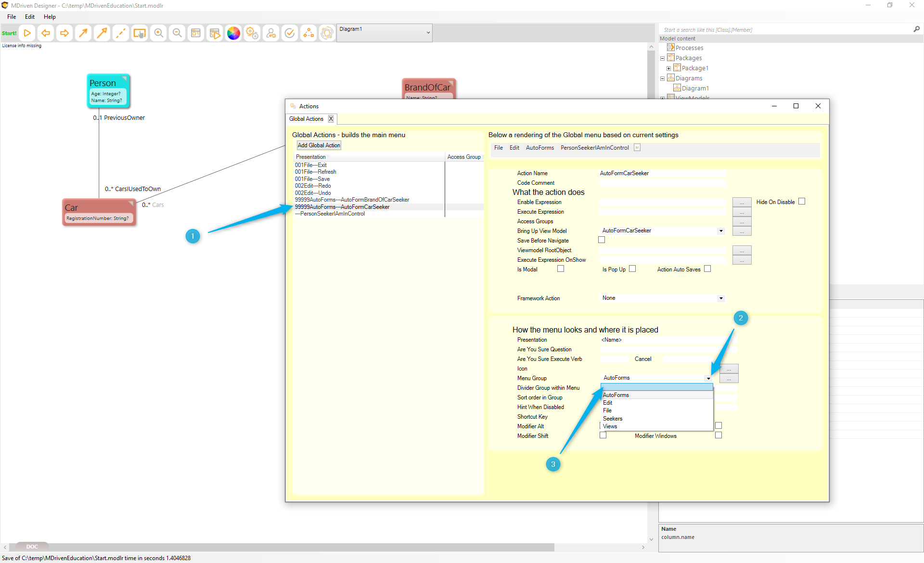924x563 pixels.
Task: Click the back arrow toolbar icon
Action: coord(46,33)
